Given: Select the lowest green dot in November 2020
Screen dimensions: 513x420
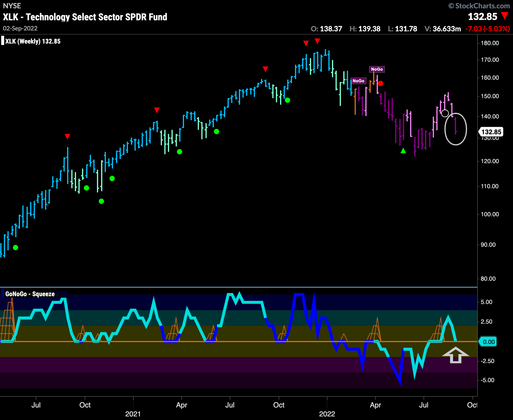Looking at the screenshot, I should tap(101, 201).
